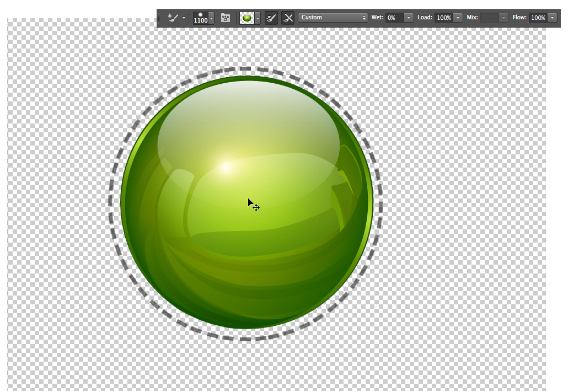Click the bright highlight on the green sphere
The width and height of the screenshot is (579, 392).
pos(226,168)
